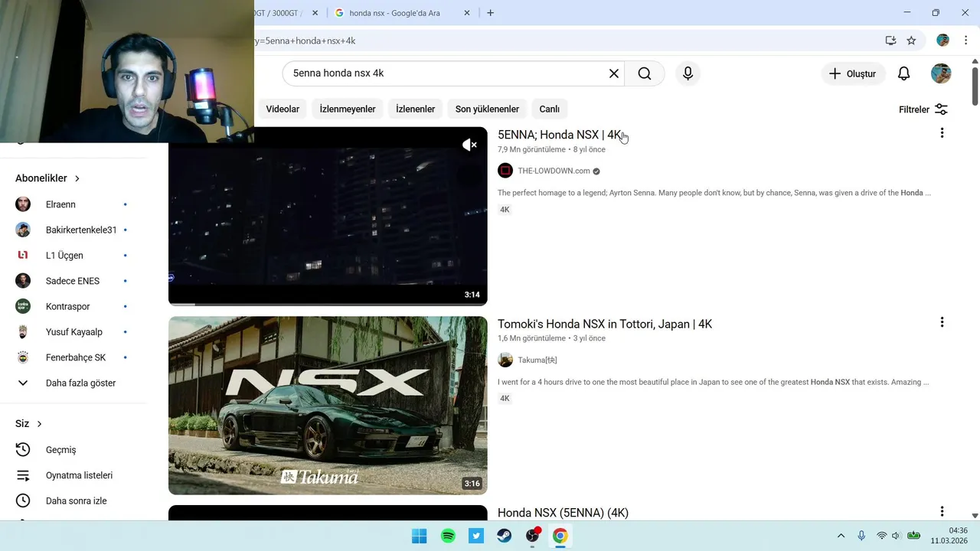980x551 pixels.
Task: Open Tomoki's Honda NSX in Tottori title
Action: click(x=605, y=324)
